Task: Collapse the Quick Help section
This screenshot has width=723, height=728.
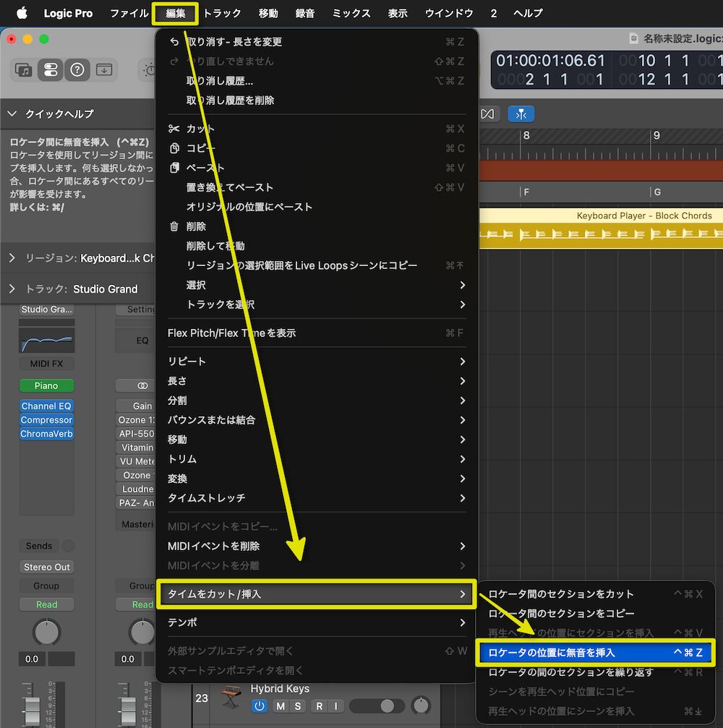Action: click(x=12, y=114)
